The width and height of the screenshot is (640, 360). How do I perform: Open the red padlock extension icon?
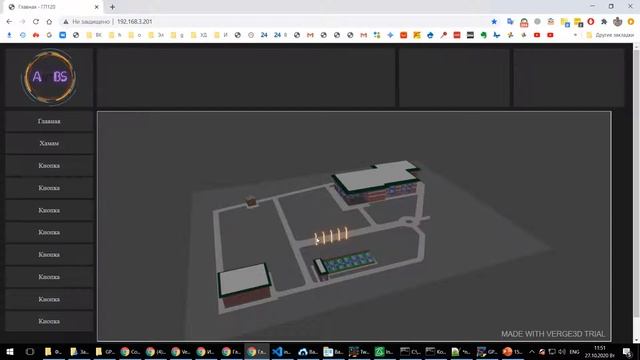click(524, 22)
